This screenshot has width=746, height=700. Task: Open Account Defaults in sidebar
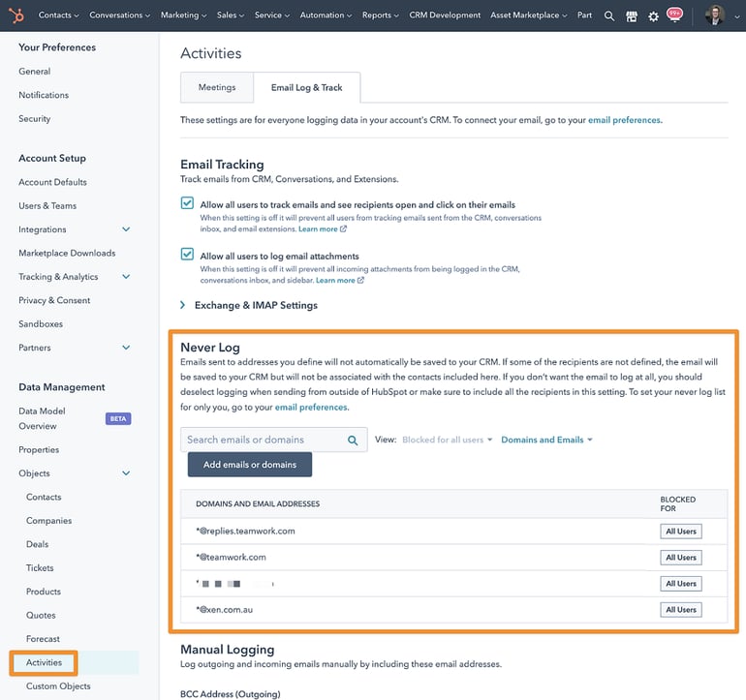53,182
